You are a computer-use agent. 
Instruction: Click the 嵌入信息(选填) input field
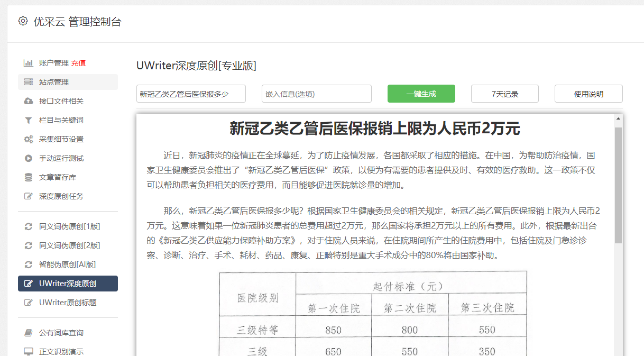pos(317,94)
